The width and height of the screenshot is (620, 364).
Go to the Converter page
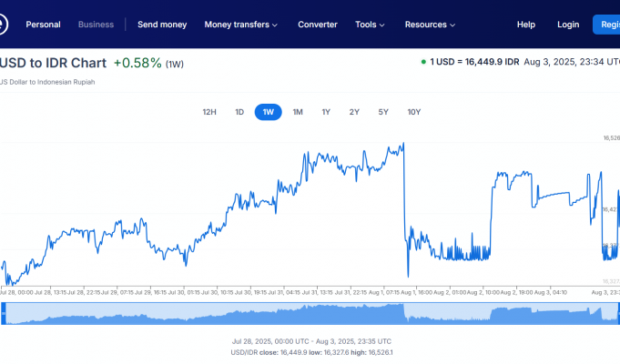(x=318, y=25)
